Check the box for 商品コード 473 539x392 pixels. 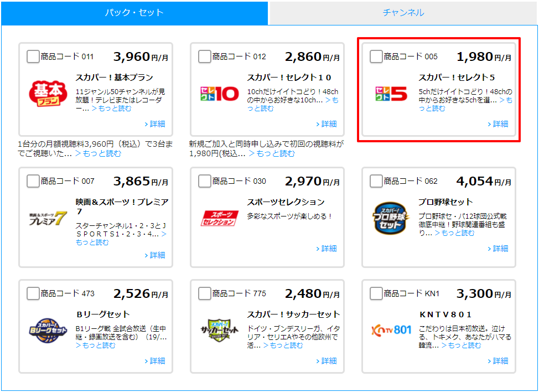pos(33,293)
